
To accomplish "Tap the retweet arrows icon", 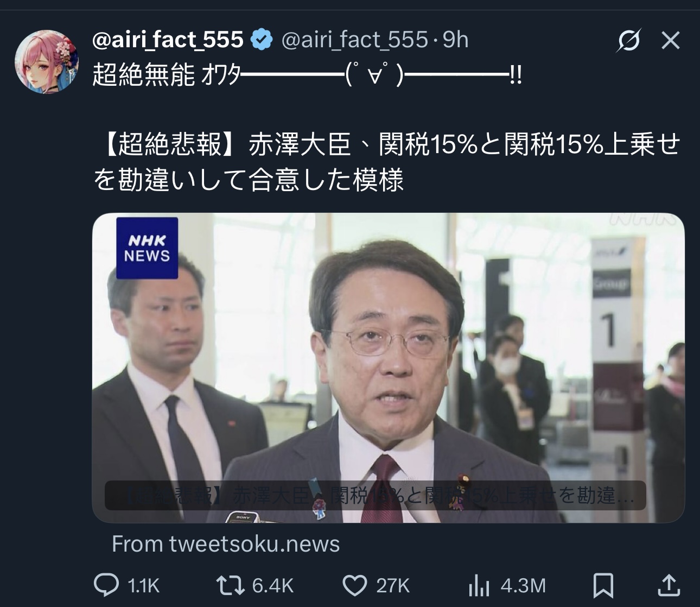I will (x=230, y=585).
